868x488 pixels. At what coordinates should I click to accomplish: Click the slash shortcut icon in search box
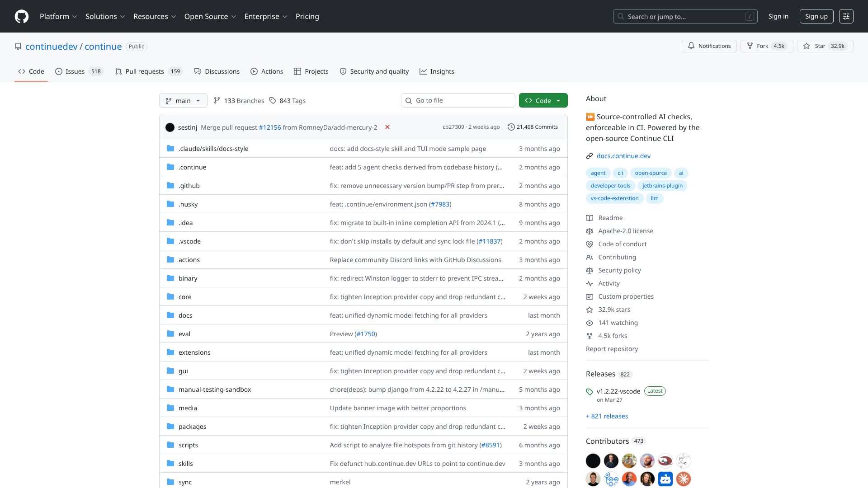point(750,16)
